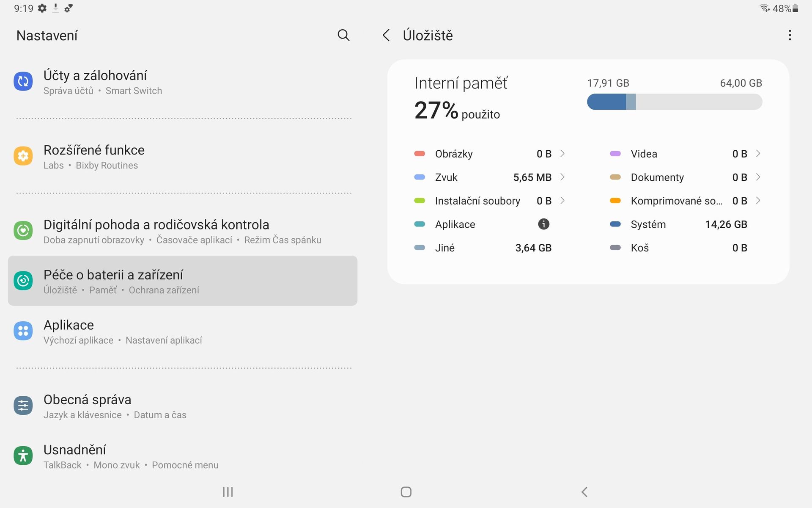Open the three-dot menu in Úložiště
The width and height of the screenshot is (812, 508).
tap(789, 35)
